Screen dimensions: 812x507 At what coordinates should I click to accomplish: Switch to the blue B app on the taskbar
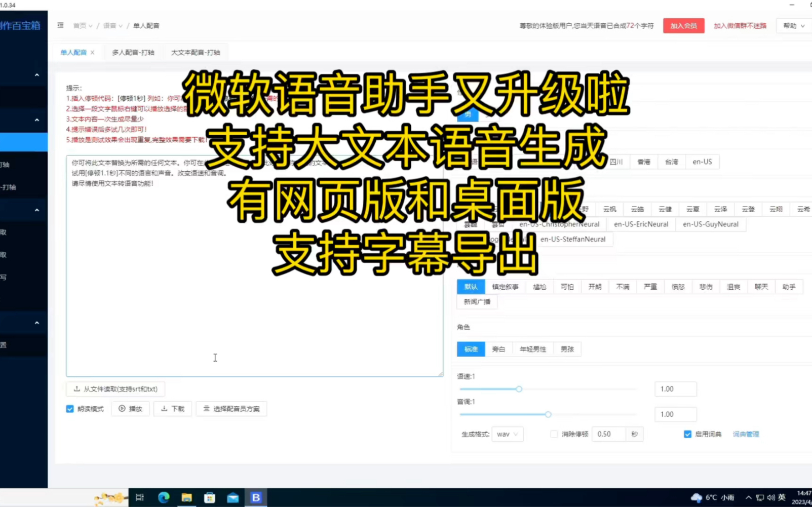click(x=256, y=497)
